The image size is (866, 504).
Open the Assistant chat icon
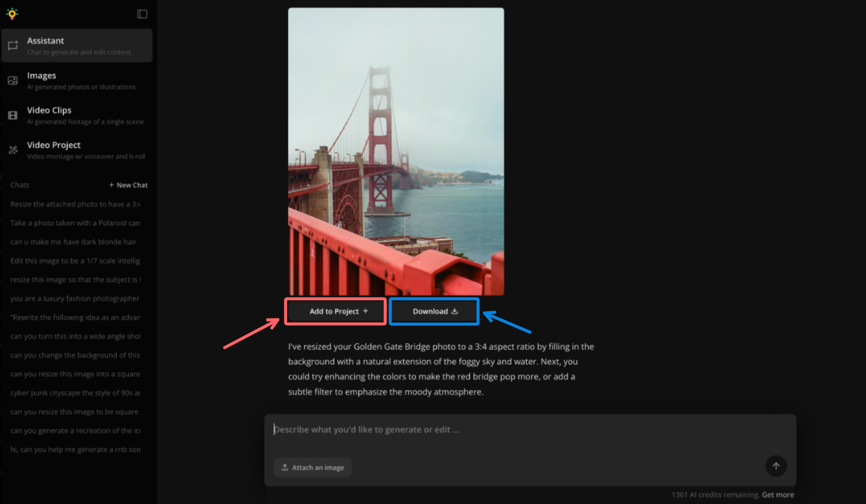point(13,45)
